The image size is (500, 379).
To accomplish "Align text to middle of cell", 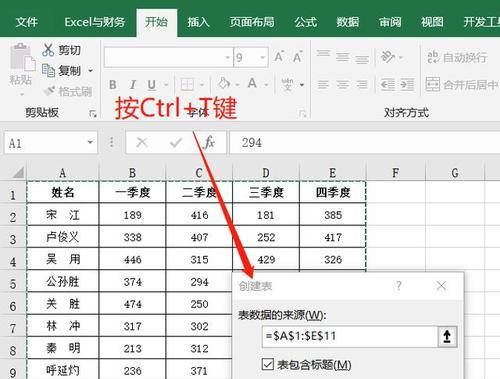I will [342, 57].
